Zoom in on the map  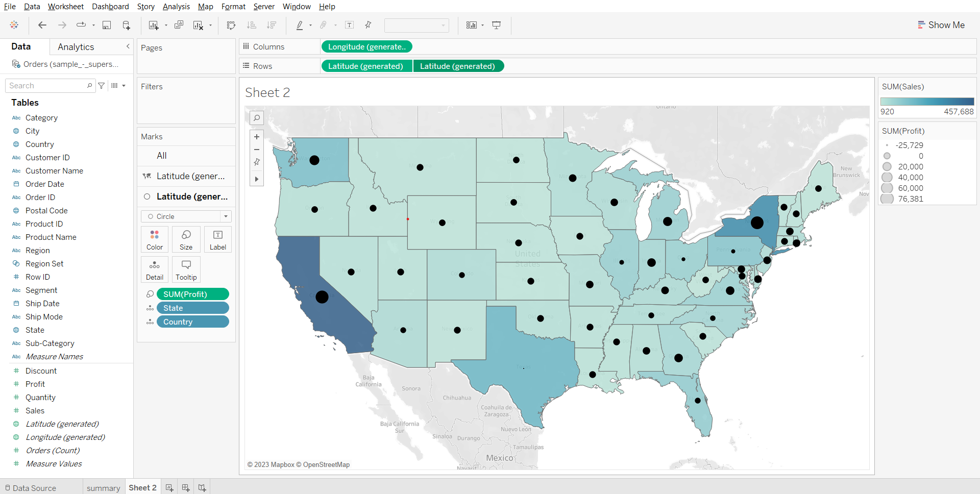[x=257, y=137]
